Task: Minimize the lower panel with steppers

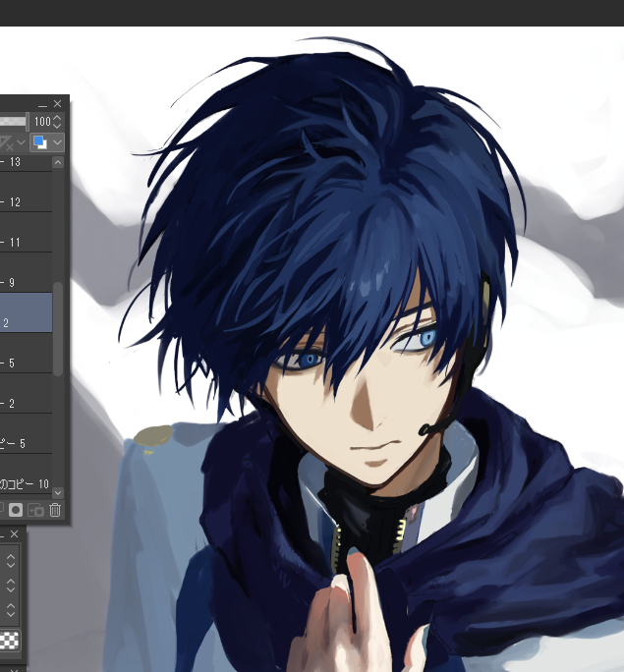Action: (2, 534)
